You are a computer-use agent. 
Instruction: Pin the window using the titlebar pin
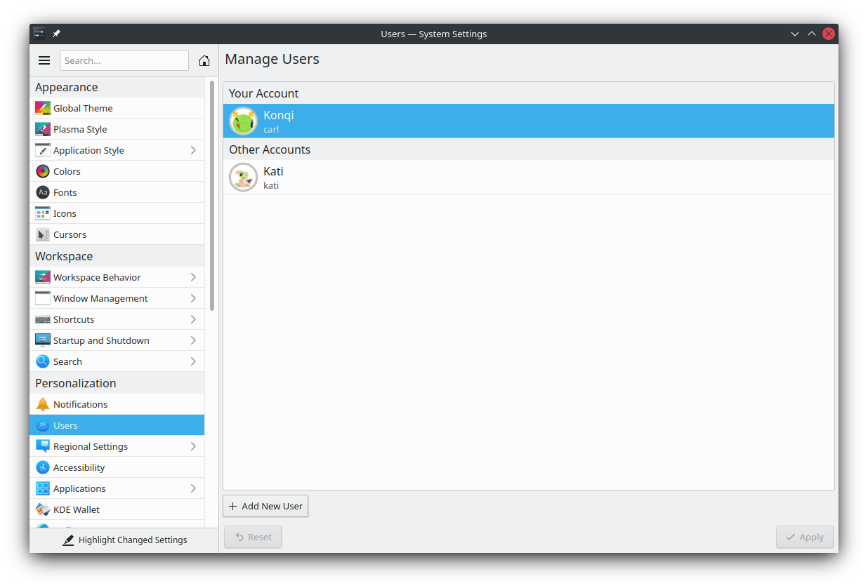(57, 34)
